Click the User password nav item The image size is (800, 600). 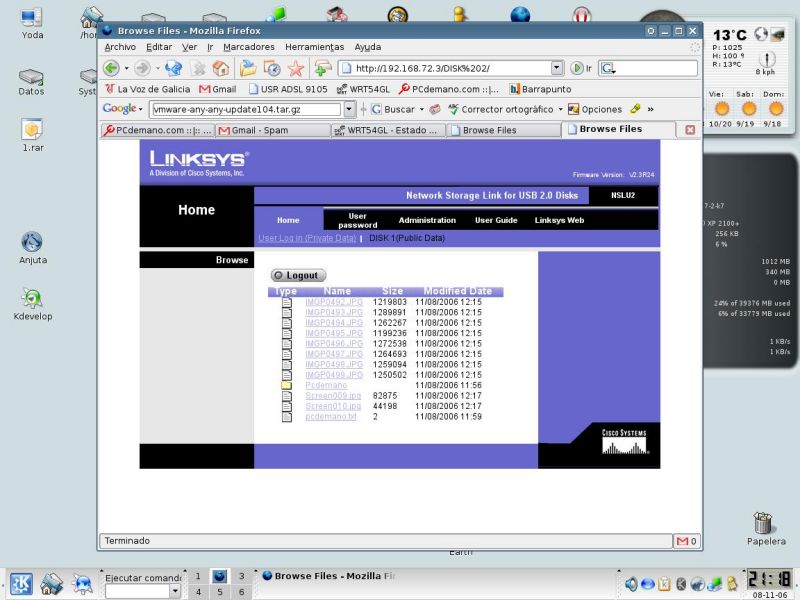(x=358, y=220)
